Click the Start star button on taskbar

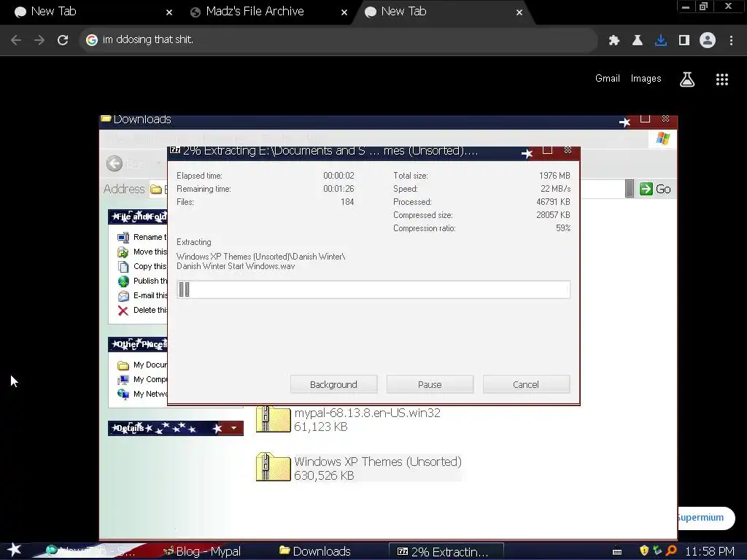point(15,551)
